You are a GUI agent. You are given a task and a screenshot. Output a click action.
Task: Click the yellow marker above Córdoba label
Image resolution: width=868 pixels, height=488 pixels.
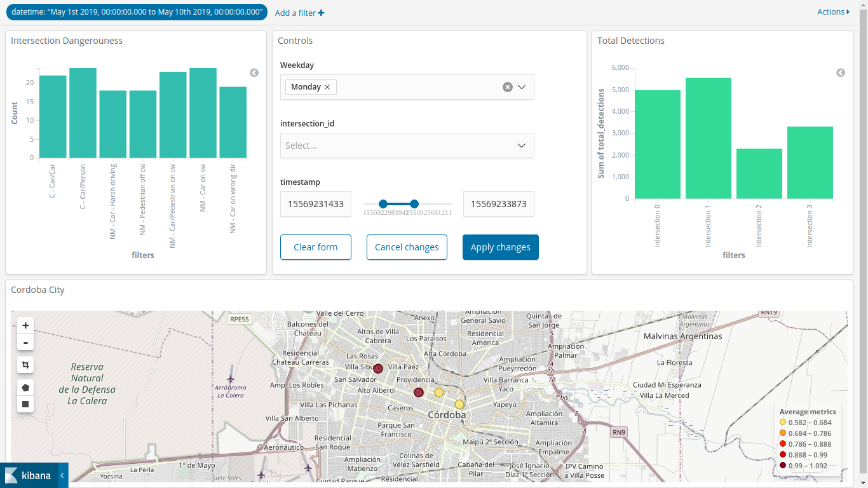[x=459, y=404]
